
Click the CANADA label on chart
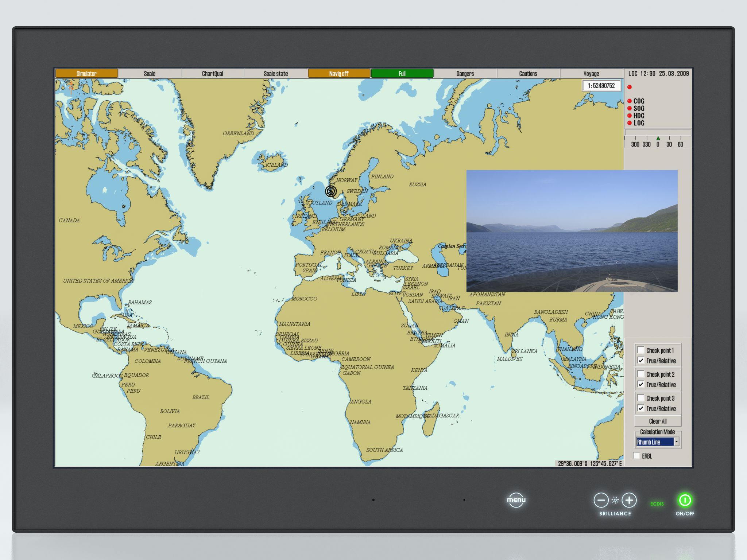click(69, 220)
